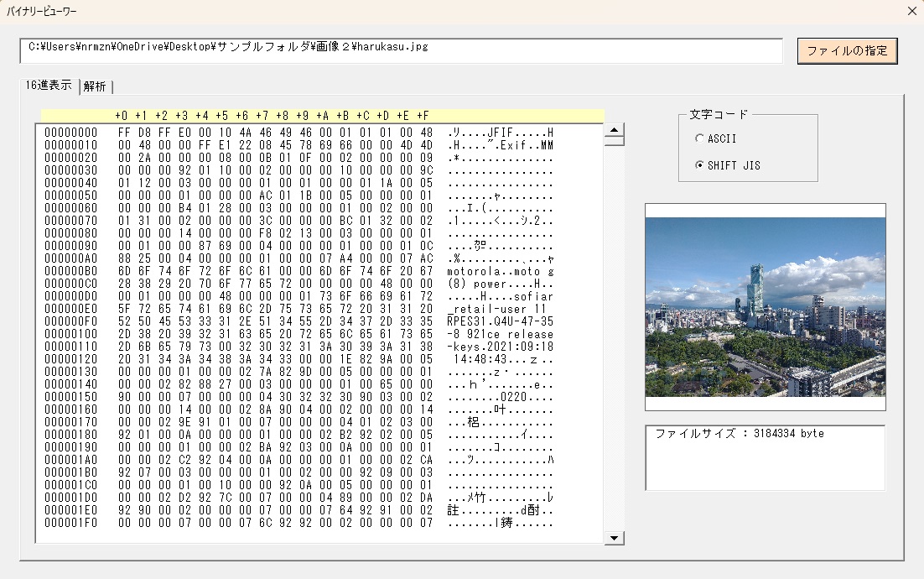Switch to the 解析 tab
Image resolution: width=924 pixels, height=579 pixels.
click(95, 86)
